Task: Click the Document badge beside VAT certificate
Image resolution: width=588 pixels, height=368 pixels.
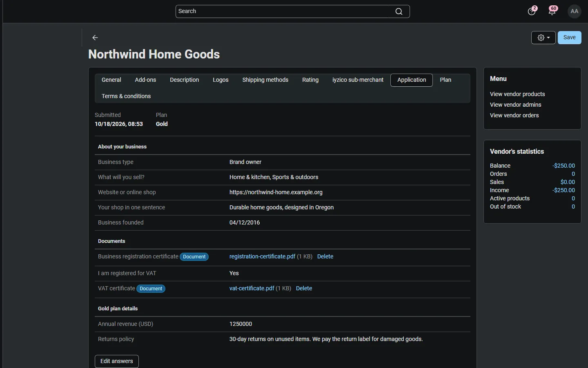Action: (151, 289)
